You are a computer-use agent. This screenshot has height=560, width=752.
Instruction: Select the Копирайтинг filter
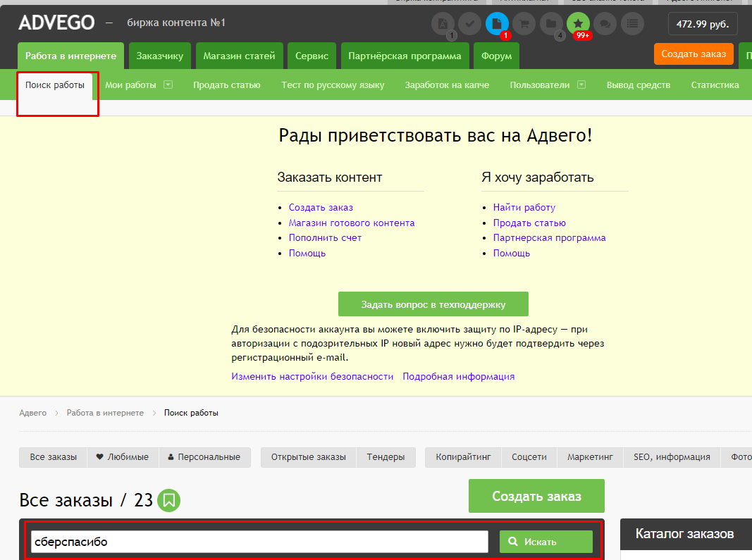[x=463, y=457]
